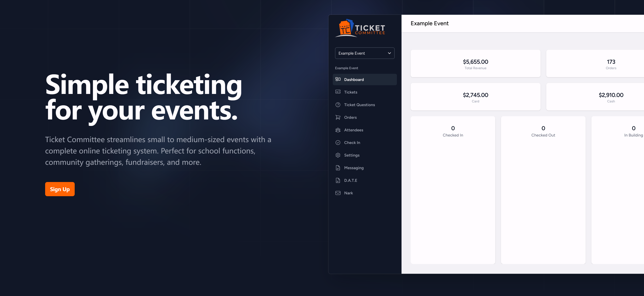Open the Example Event dropdown selector

(365, 53)
